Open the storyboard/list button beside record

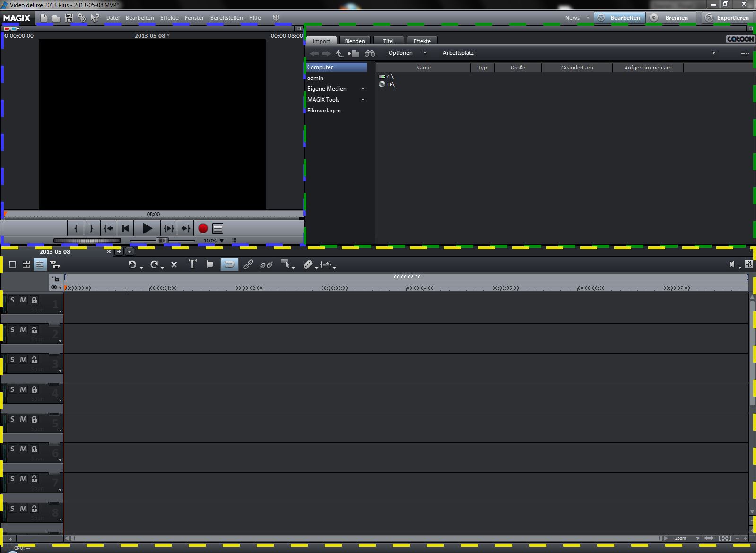[218, 228]
